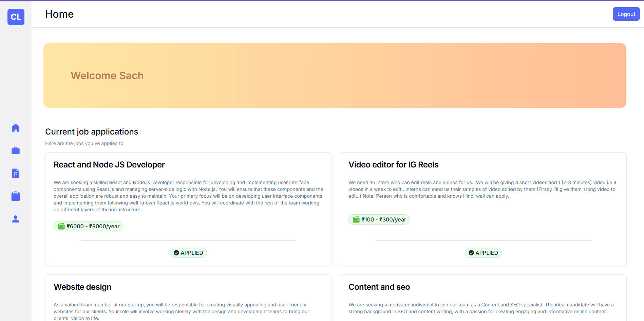Open the document P icon in sidebar

[16, 174]
